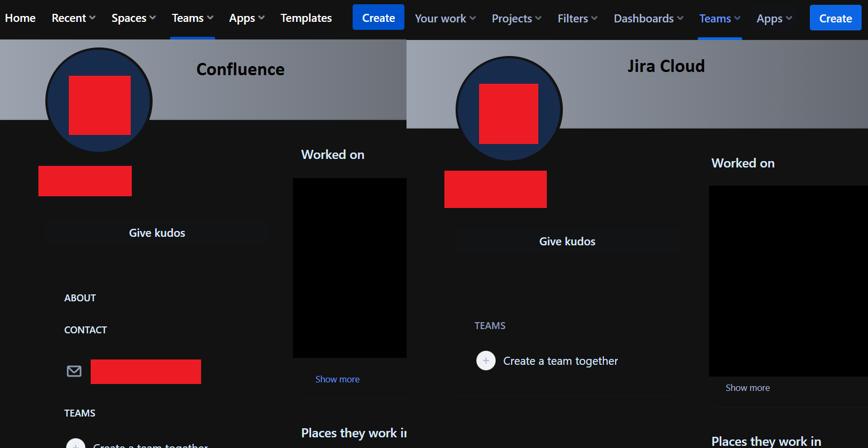Image resolution: width=868 pixels, height=448 pixels.
Task: Open the Teams dropdown in Confluence navigation
Action: (x=193, y=18)
